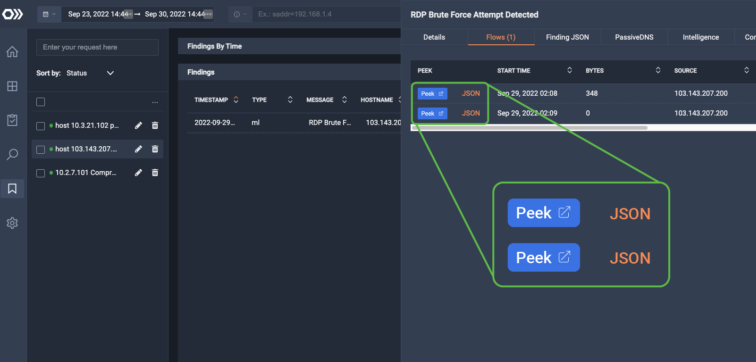Click the end date Sep 30, 2022 field
This screenshot has width=756, height=362.
tap(176, 14)
